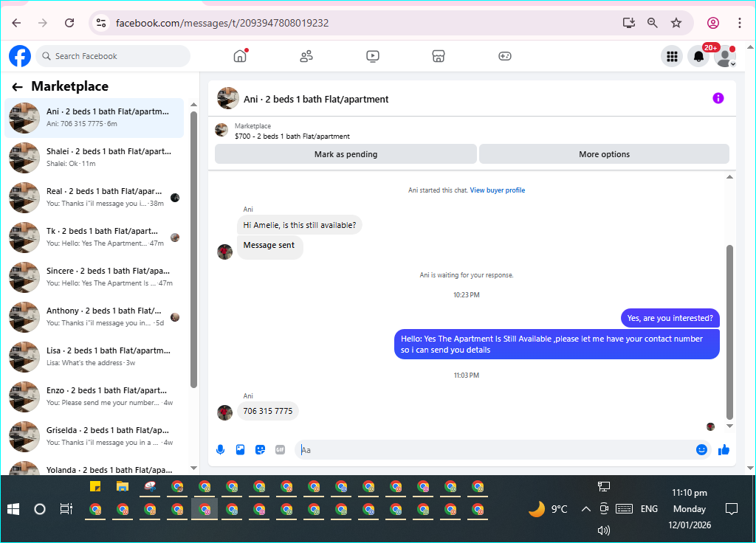Send a thumbs-up like
756x543 pixels.
[724, 449]
